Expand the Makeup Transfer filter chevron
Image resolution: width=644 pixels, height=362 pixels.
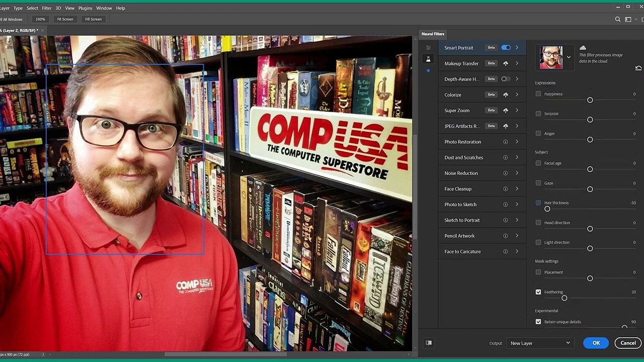click(517, 63)
